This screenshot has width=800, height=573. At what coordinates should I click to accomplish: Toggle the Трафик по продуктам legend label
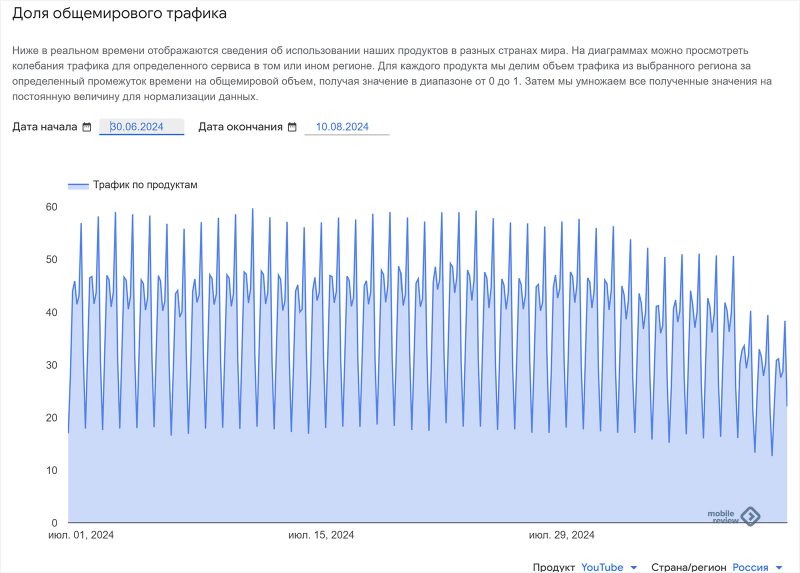tap(145, 185)
